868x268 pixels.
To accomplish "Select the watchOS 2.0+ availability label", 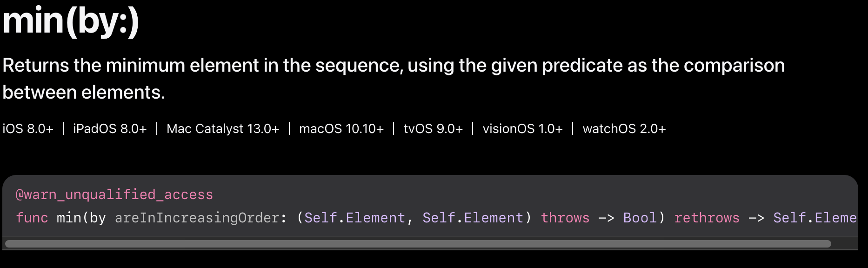I will 624,129.
